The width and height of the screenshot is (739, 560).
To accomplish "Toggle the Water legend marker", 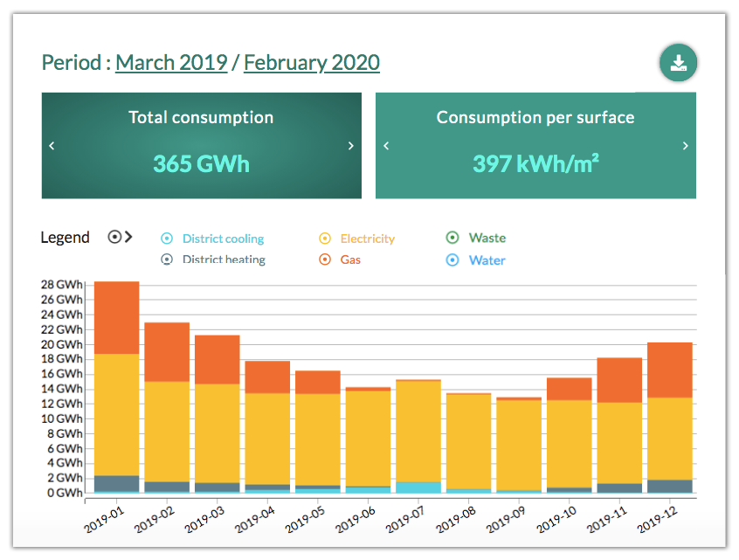I will [x=452, y=259].
